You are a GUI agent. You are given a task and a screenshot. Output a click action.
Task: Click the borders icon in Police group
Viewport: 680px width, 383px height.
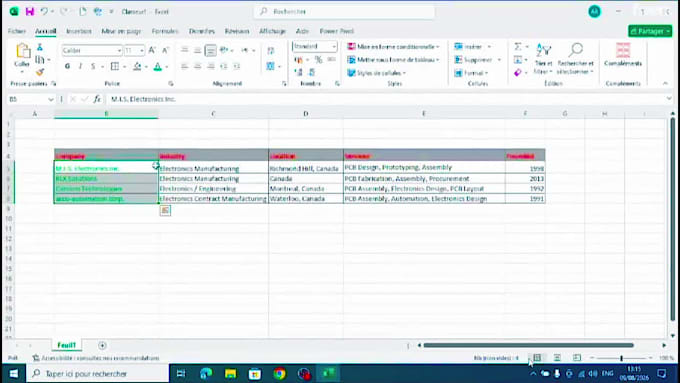coord(115,66)
